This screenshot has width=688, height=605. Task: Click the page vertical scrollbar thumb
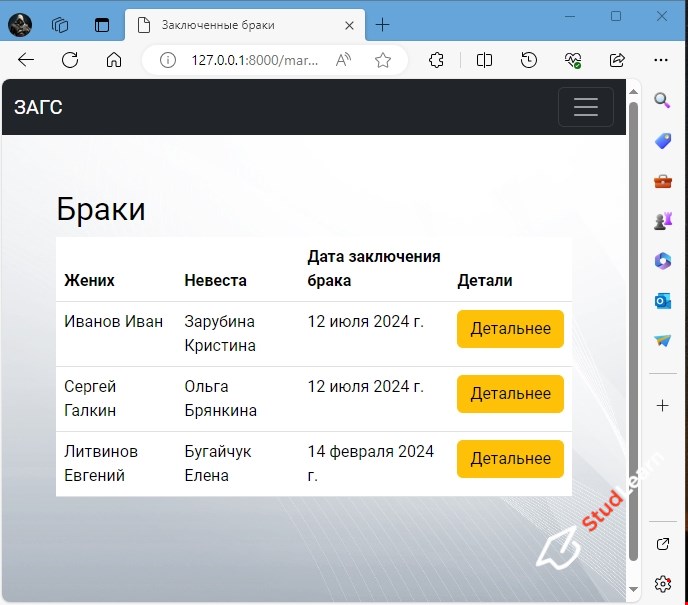coord(633,331)
